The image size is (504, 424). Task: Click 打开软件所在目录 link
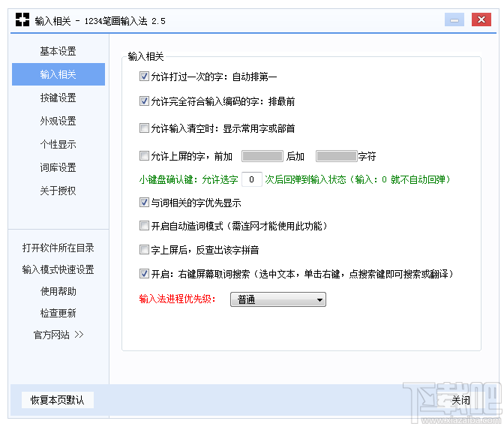pos(58,248)
